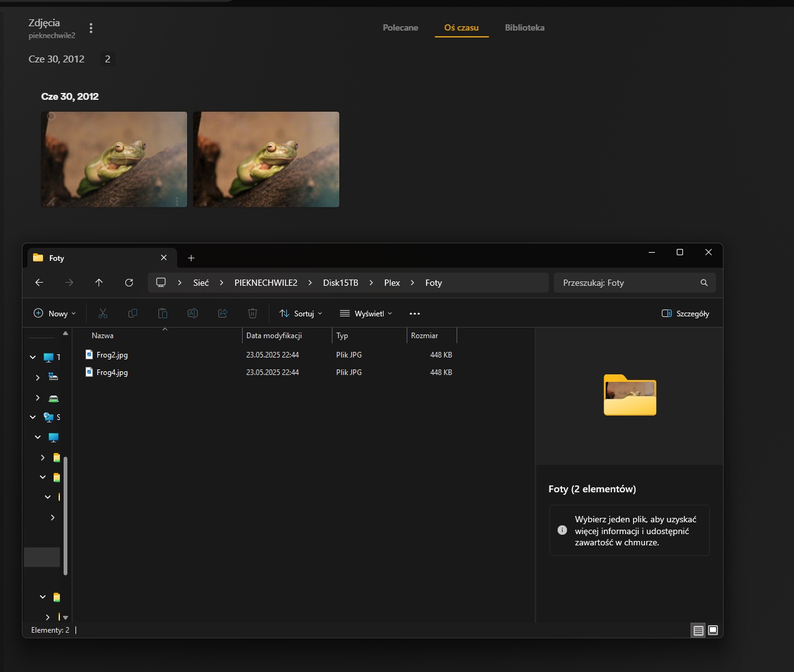
Task: Open the Zdjęcia library three-dot menu
Action: point(91,28)
